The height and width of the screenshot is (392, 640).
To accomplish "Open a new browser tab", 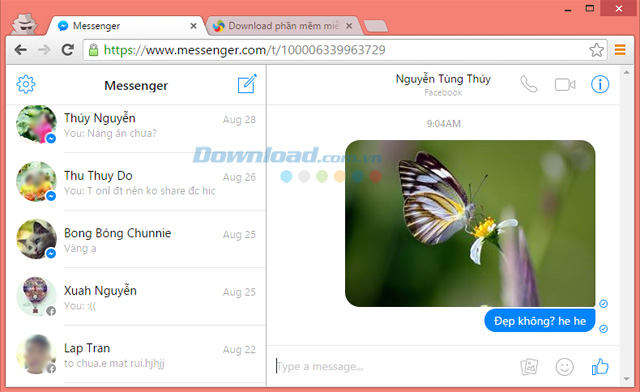I will point(376,26).
